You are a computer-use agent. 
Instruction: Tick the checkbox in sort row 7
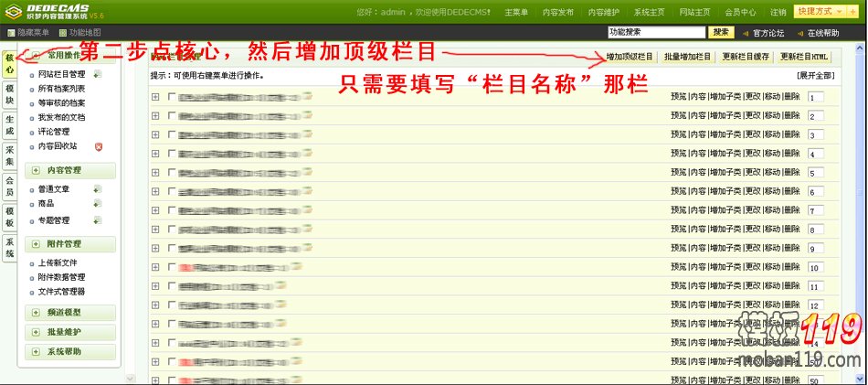[172, 210]
